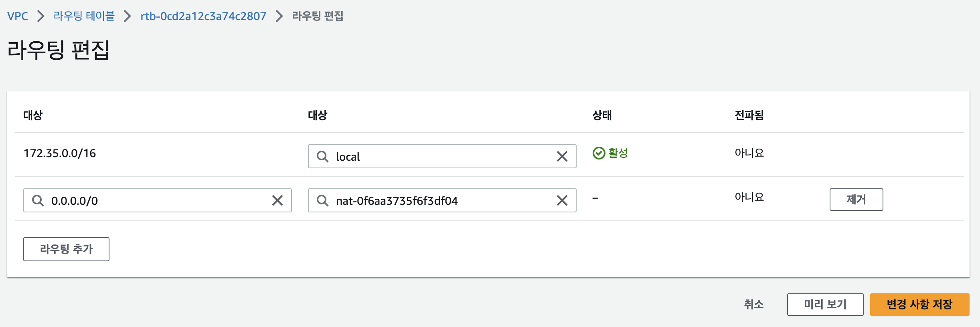
Task: Open the nat-0f6aa3735f6f3df04 target combo box
Action: tap(442, 200)
